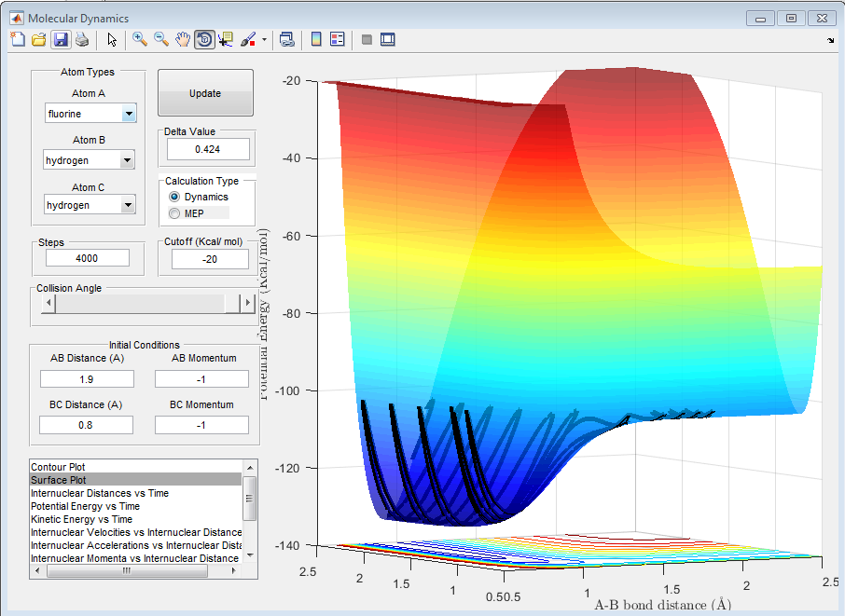Open the Brush tool dropdown arrow
Image resolution: width=845 pixels, height=616 pixels.
click(264, 40)
